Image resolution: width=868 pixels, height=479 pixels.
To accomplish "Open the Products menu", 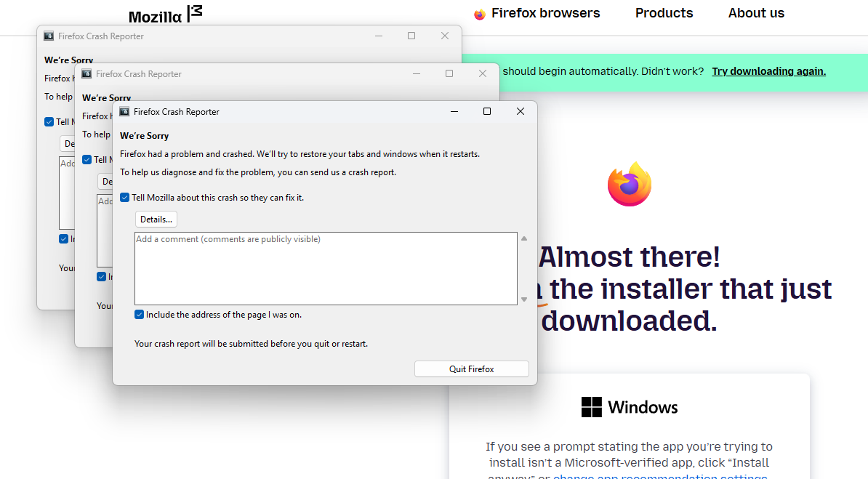I will [x=664, y=13].
